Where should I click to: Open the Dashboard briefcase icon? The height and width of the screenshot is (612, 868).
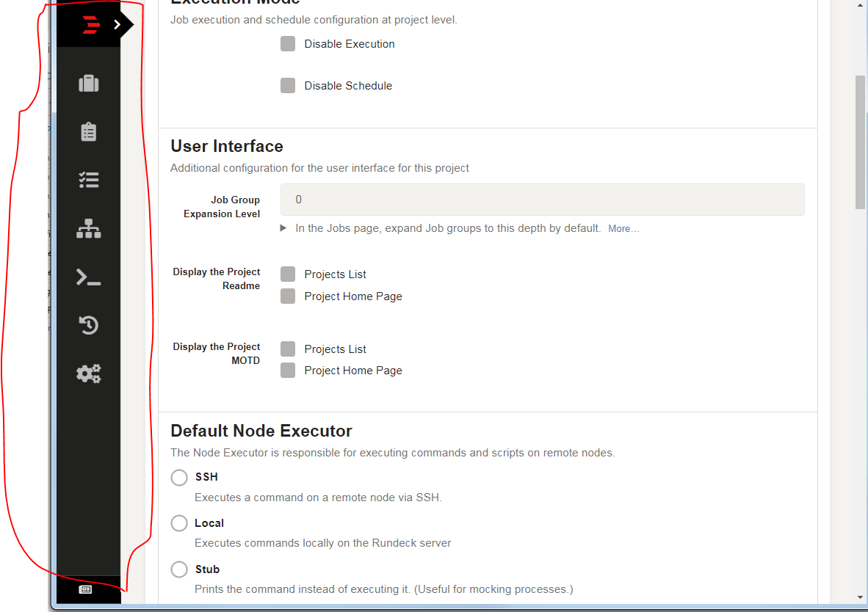click(89, 84)
